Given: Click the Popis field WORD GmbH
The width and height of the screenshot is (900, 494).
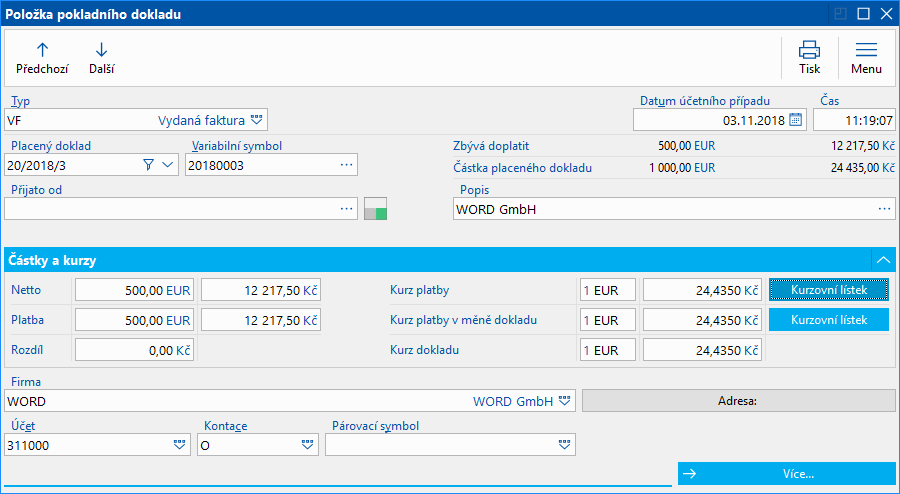Looking at the screenshot, I should [674, 209].
